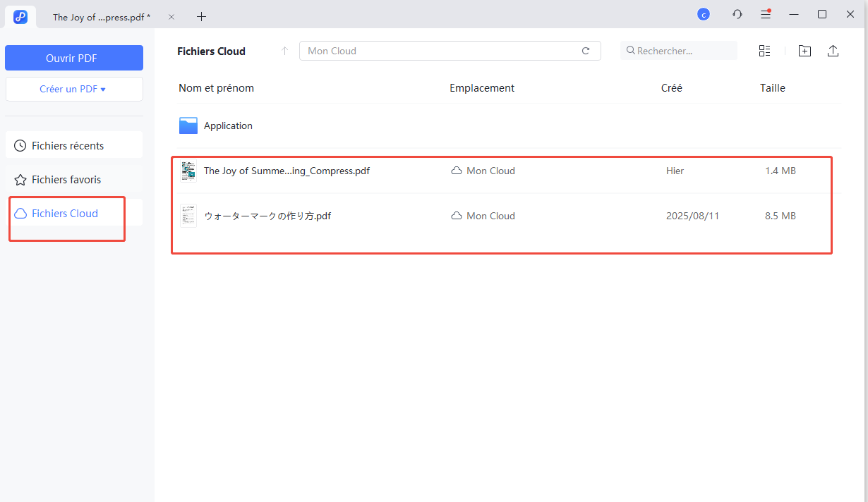Image resolution: width=868 pixels, height=502 pixels.
Task: Click the Rechercher search field
Action: pos(677,50)
